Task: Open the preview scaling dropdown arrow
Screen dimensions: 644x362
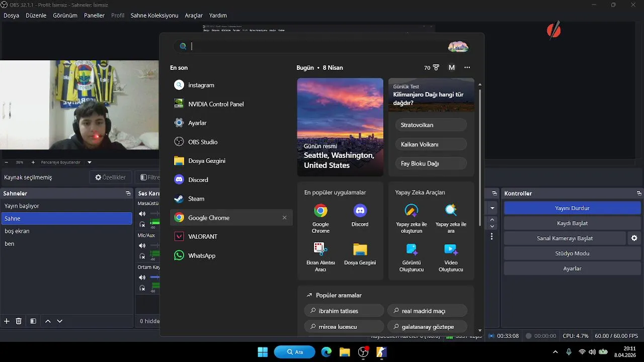Action: [x=90, y=162]
